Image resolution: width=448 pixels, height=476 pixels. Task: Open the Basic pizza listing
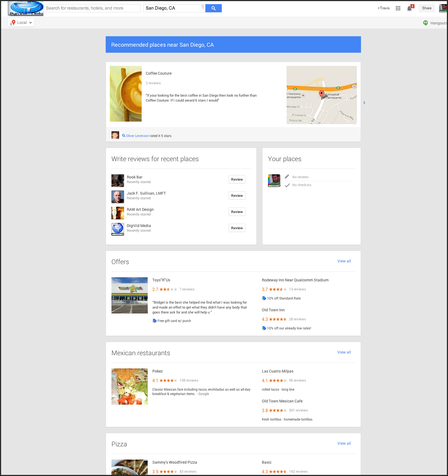[267, 462]
